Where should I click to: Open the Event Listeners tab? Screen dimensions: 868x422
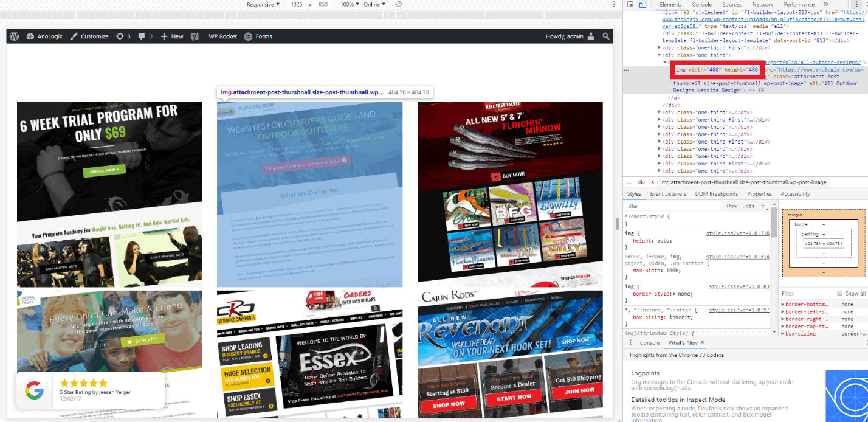point(669,193)
